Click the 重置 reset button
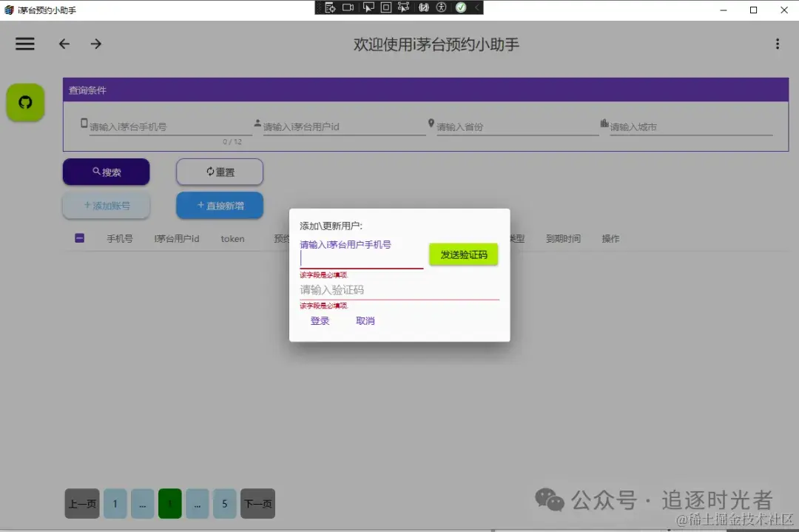 [x=219, y=172]
